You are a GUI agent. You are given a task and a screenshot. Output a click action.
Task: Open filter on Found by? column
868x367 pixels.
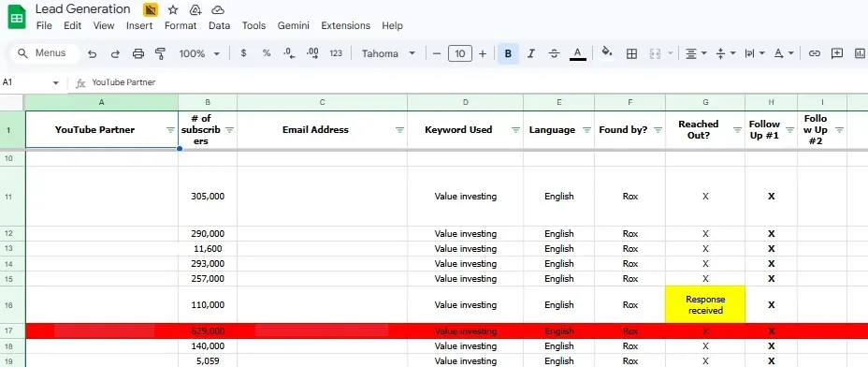coord(658,130)
